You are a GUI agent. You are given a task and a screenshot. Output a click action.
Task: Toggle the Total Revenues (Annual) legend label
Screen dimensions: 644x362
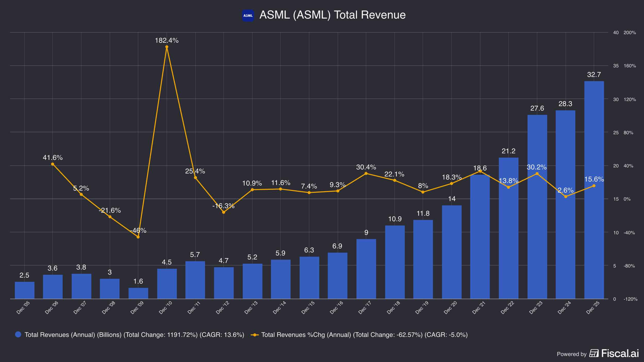134,335
